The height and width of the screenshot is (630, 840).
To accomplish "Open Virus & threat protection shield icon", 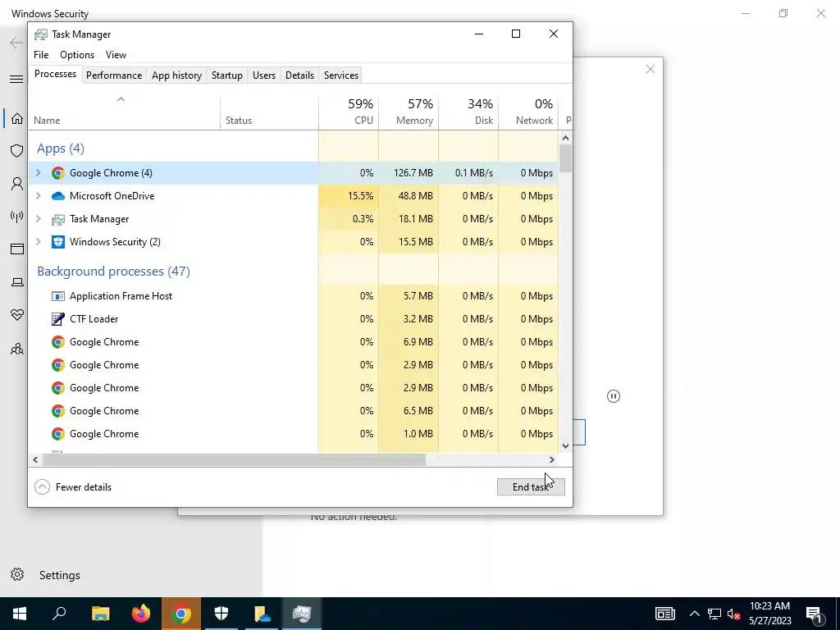I will [x=17, y=151].
